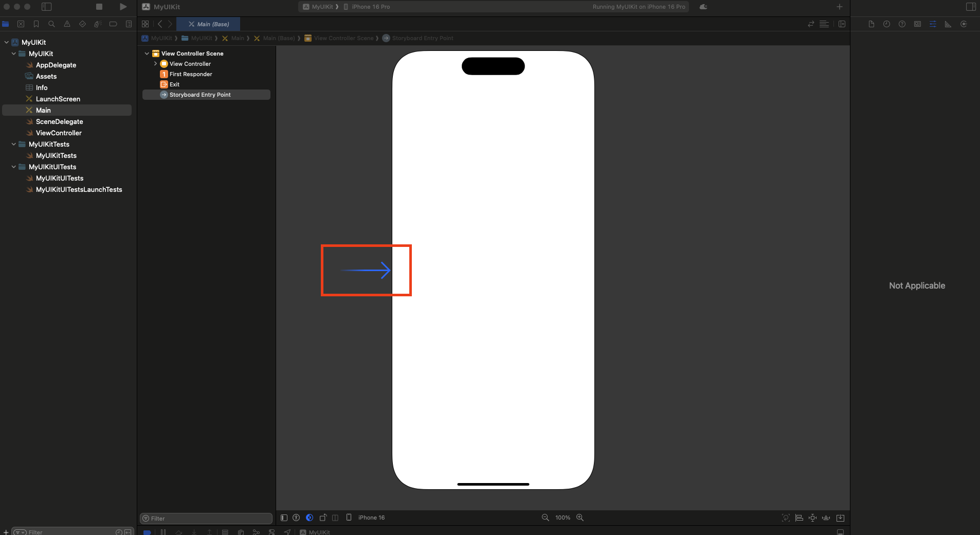Open the Source Control navigator
The height and width of the screenshot is (535, 980).
21,24
